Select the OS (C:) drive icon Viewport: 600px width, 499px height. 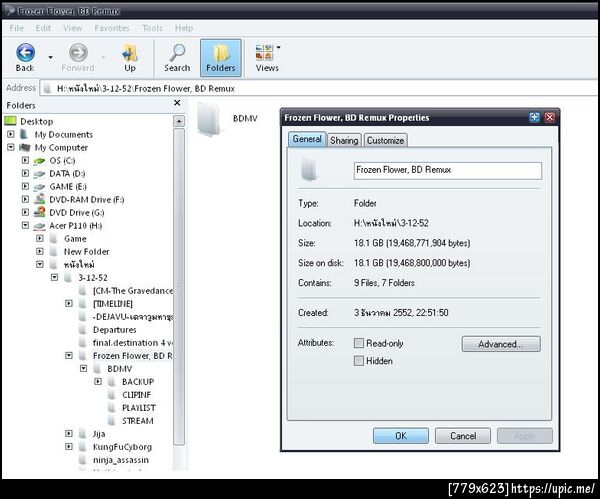[39, 161]
